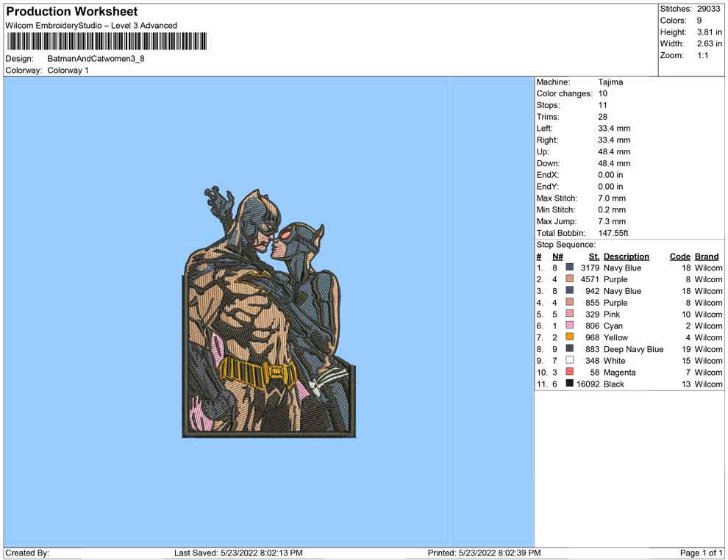The image size is (728, 560).
Task: Click the Min Stitch value '0.2 mm'
Action: click(x=612, y=209)
